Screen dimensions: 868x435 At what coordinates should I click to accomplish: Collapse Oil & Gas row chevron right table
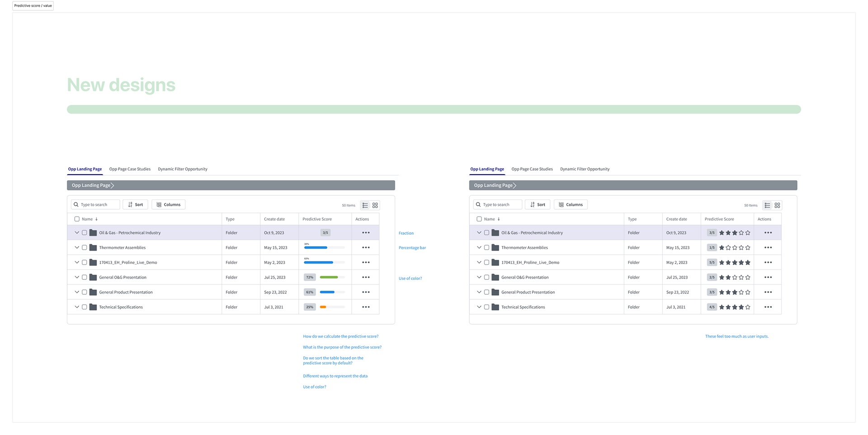click(x=479, y=233)
